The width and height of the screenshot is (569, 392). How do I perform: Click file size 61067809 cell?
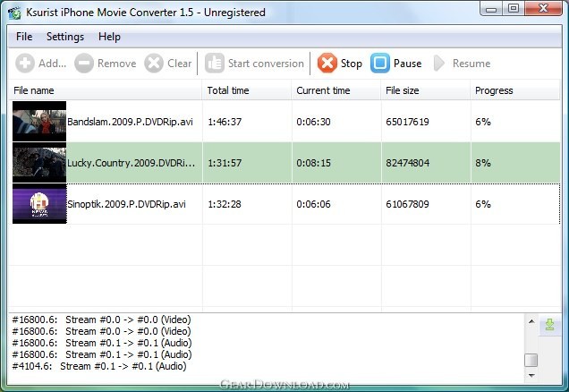[408, 204]
